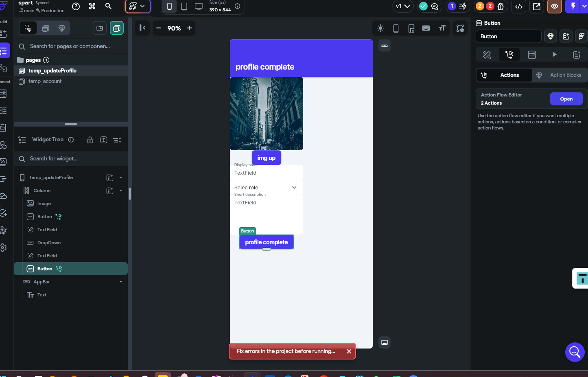Open the AI tools dropdown in toolbar

(x=138, y=7)
